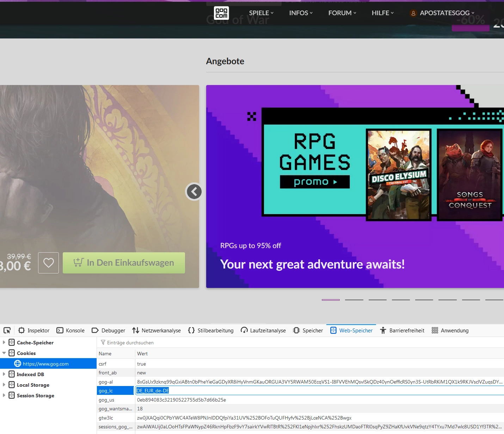Select the Web-Speicher tab
This screenshot has width=504, height=434.
tap(351, 330)
